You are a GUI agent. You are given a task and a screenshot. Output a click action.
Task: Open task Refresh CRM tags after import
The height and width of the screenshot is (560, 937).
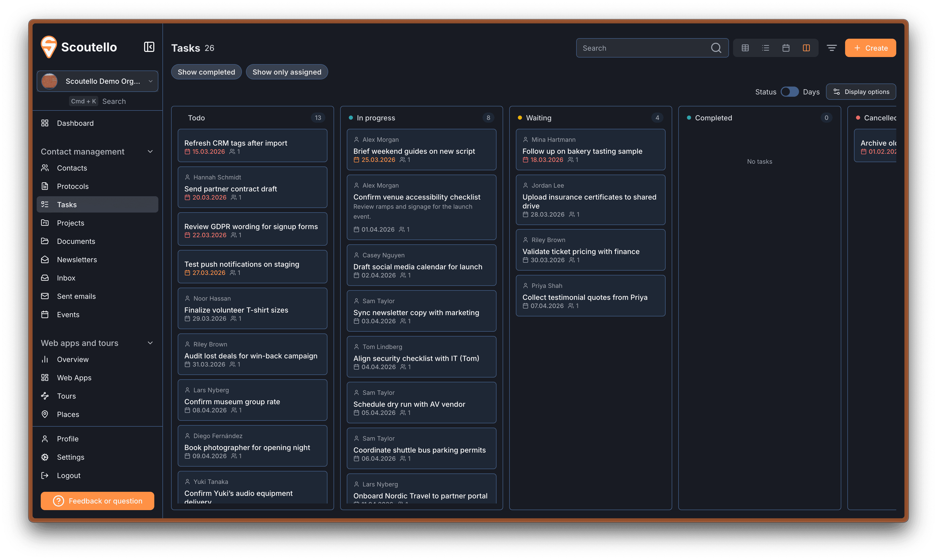[253, 146]
